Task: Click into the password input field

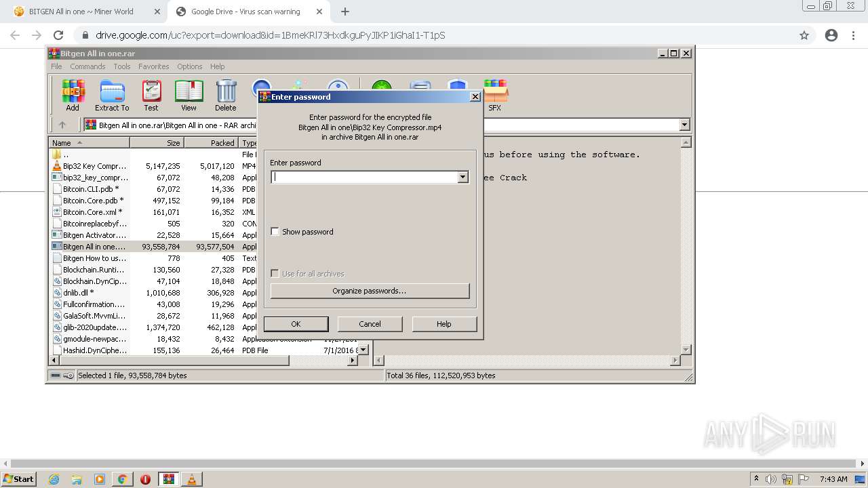Action: pos(364,177)
